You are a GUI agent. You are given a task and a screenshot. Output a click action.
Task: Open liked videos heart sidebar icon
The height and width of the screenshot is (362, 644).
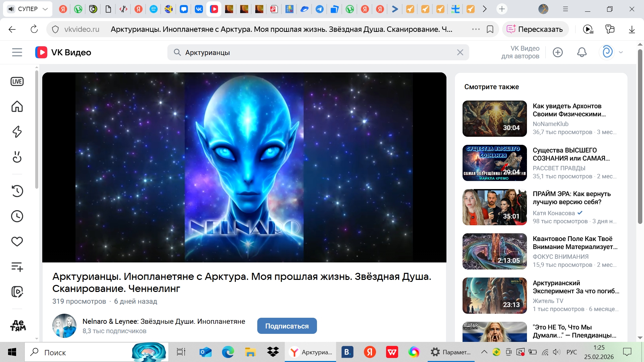tap(17, 241)
